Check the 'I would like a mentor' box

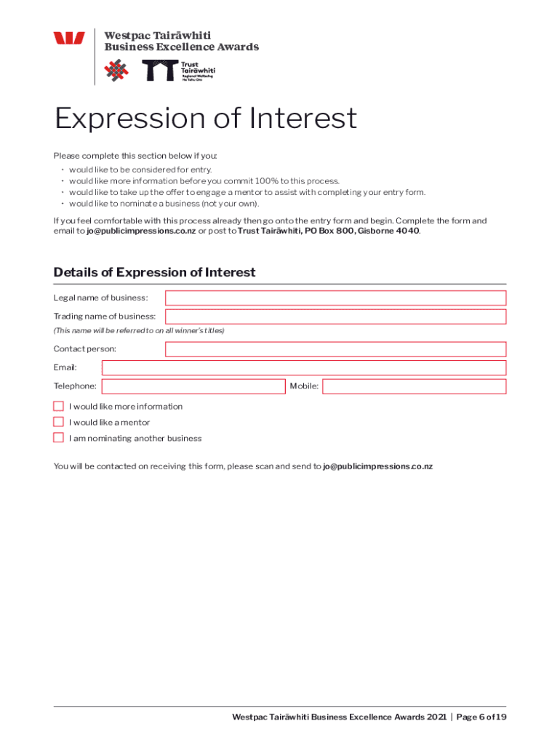[58, 422]
